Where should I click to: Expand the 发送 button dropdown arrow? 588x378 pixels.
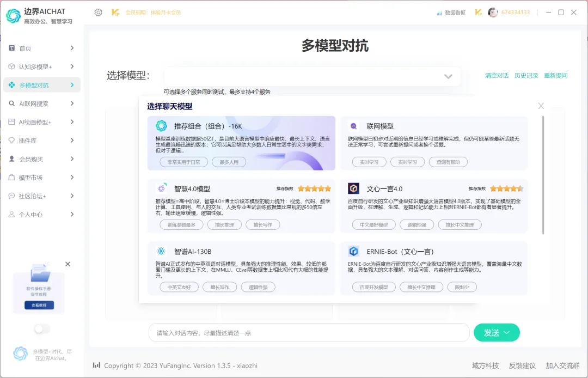(507, 332)
